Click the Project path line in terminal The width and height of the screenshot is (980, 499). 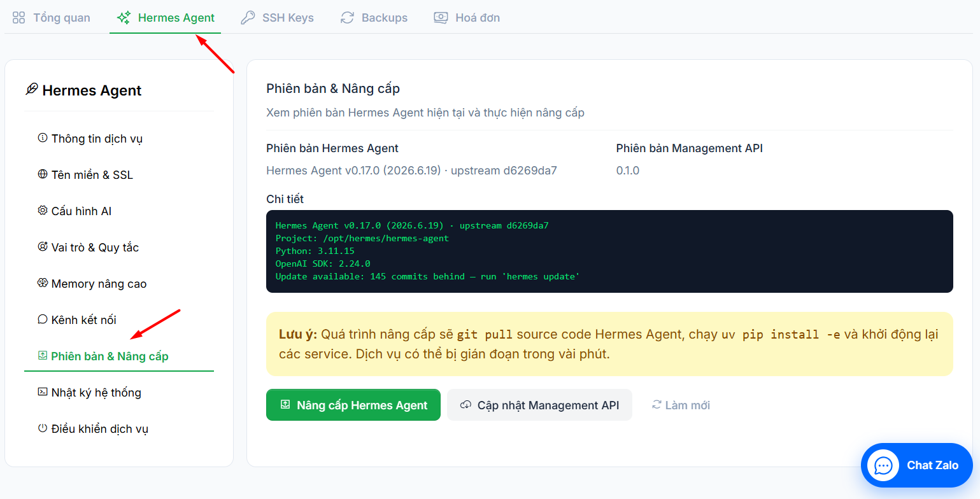coord(362,238)
